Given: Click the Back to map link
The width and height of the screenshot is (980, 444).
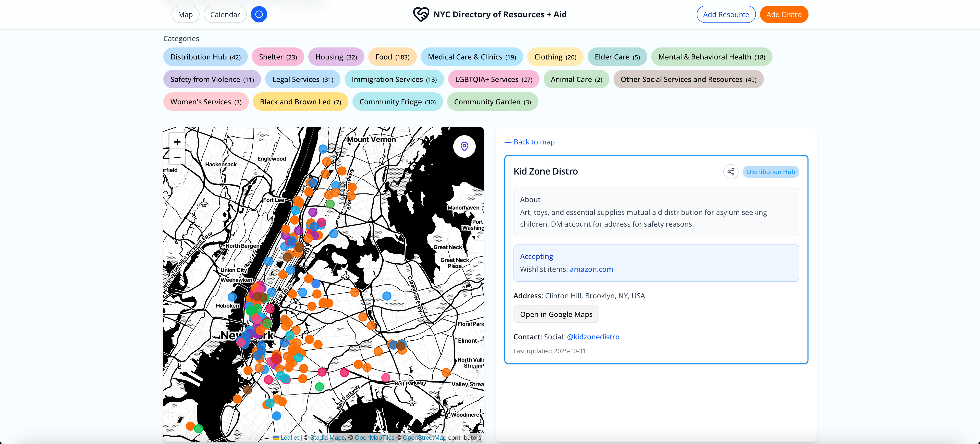Looking at the screenshot, I should [x=529, y=142].
